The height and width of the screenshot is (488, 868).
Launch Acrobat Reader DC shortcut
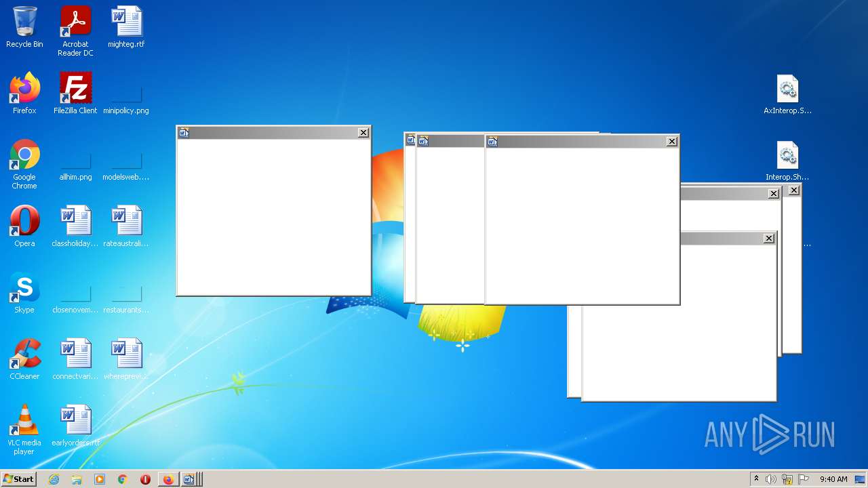[x=75, y=31]
